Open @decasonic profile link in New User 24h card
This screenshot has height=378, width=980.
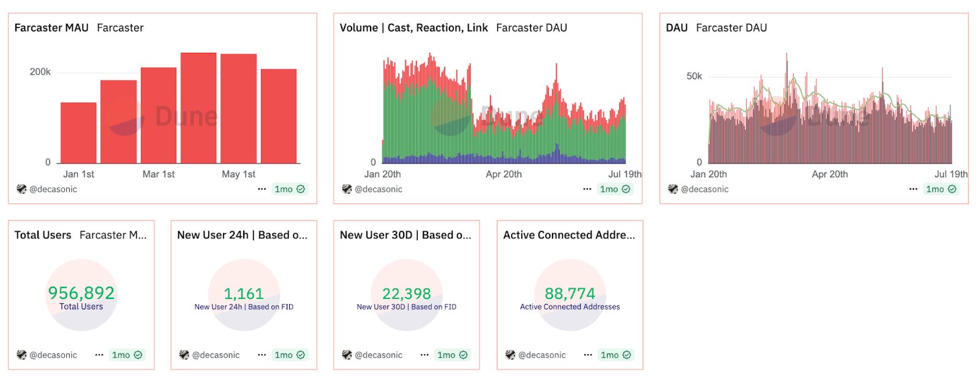(216, 355)
